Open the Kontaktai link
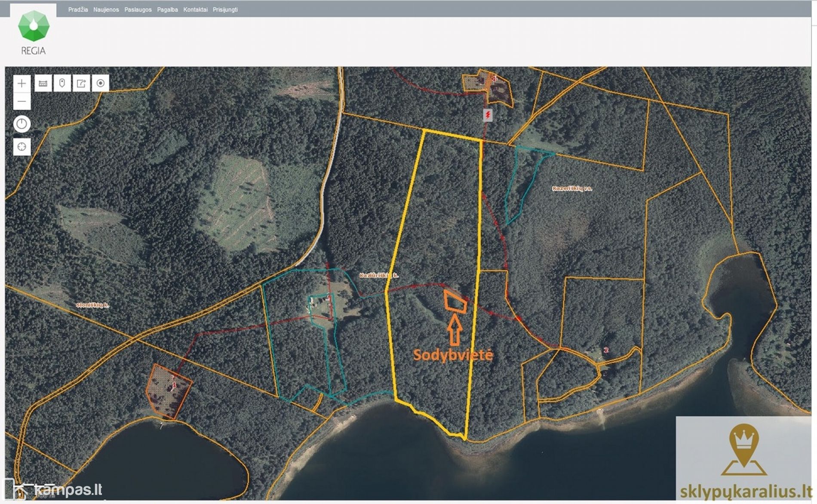 [x=195, y=9]
